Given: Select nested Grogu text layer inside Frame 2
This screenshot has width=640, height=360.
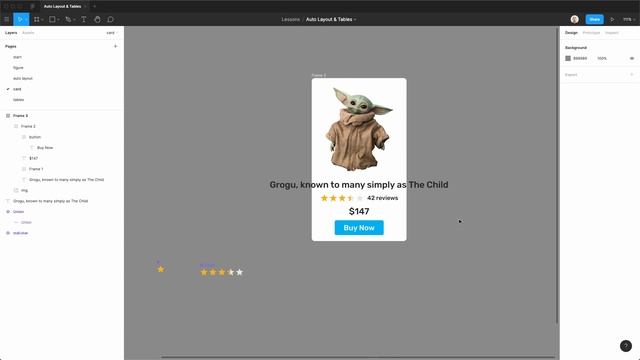Looking at the screenshot, I should 67,179.
